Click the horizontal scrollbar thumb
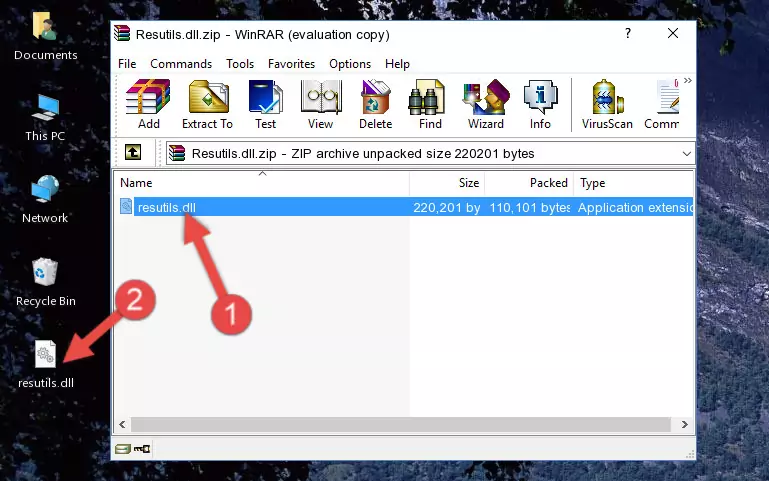 tap(401, 425)
